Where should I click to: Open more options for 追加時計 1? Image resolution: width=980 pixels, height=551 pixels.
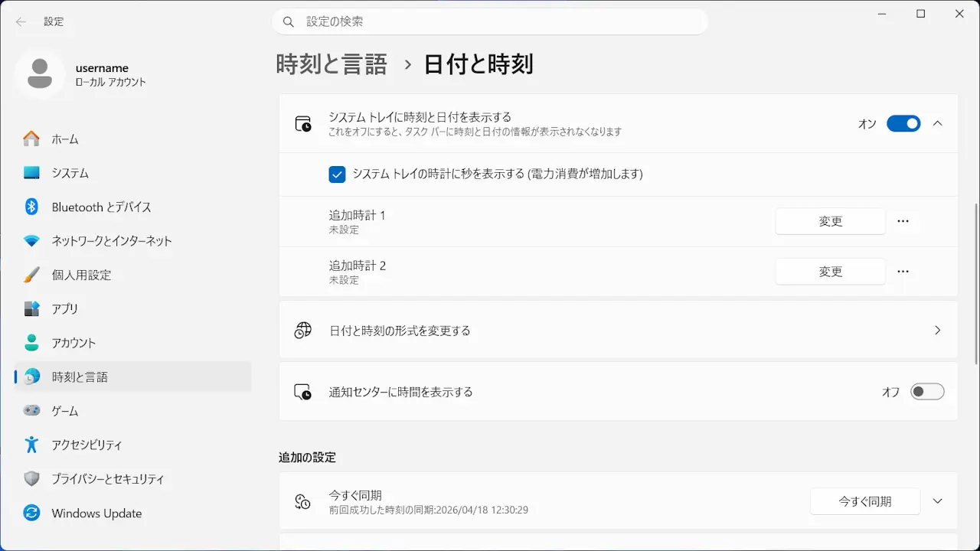(x=903, y=221)
